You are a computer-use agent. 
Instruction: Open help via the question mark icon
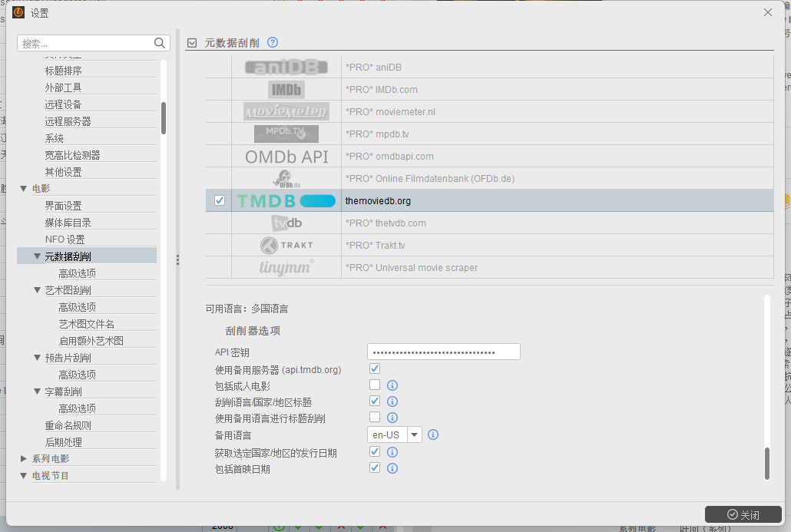(273, 42)
